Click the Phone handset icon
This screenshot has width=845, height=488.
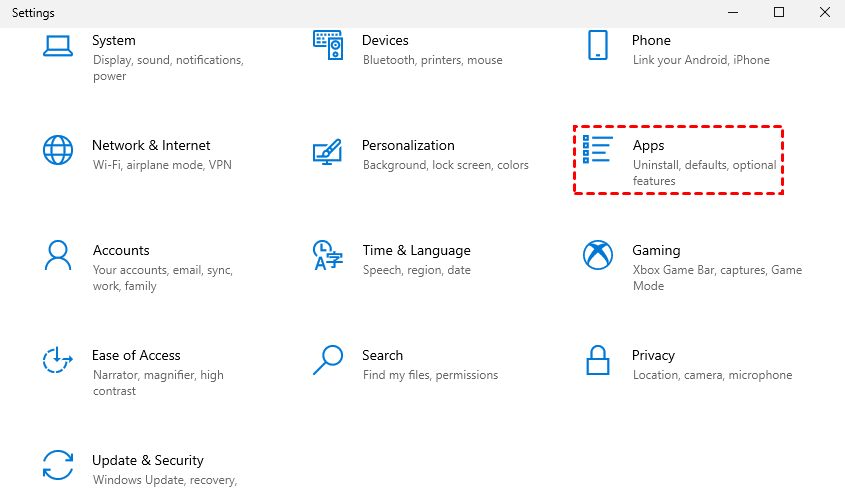(598, 46)
